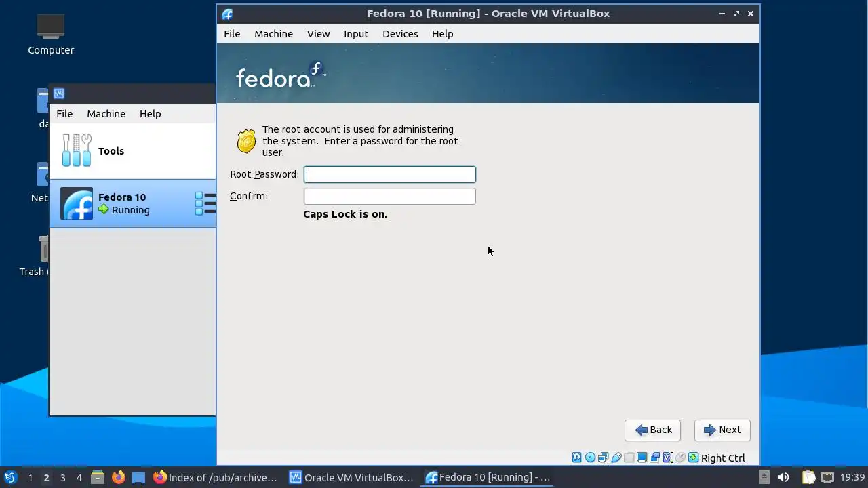The image size is (868, 488).
Task: Click the show desktop icon in the taskbar
Action: click(138, 477)
